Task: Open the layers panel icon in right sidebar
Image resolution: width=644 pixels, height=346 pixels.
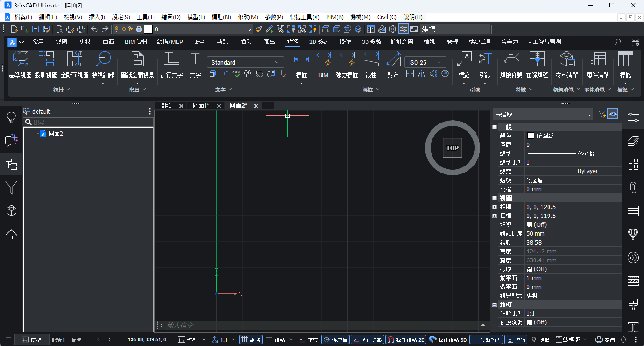Action: click(633, 140)
